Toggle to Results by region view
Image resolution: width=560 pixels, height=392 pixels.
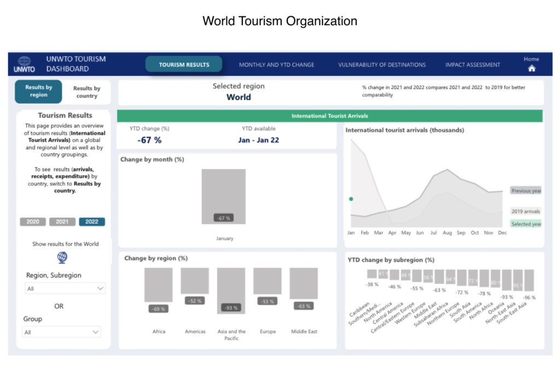point(38,91)
